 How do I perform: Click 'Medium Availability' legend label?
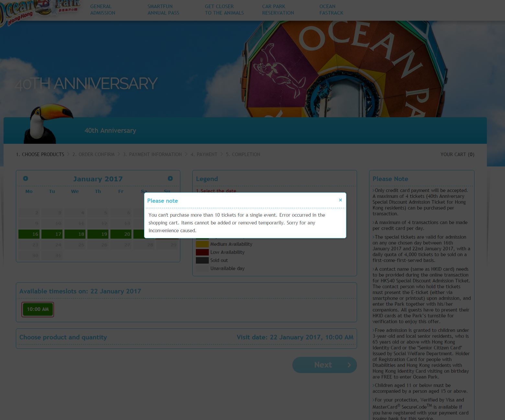click(x=231, y=244)
